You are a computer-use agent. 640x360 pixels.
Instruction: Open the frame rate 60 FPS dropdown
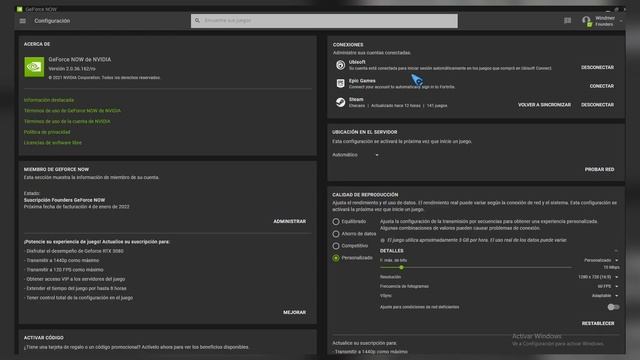point(608,287)
